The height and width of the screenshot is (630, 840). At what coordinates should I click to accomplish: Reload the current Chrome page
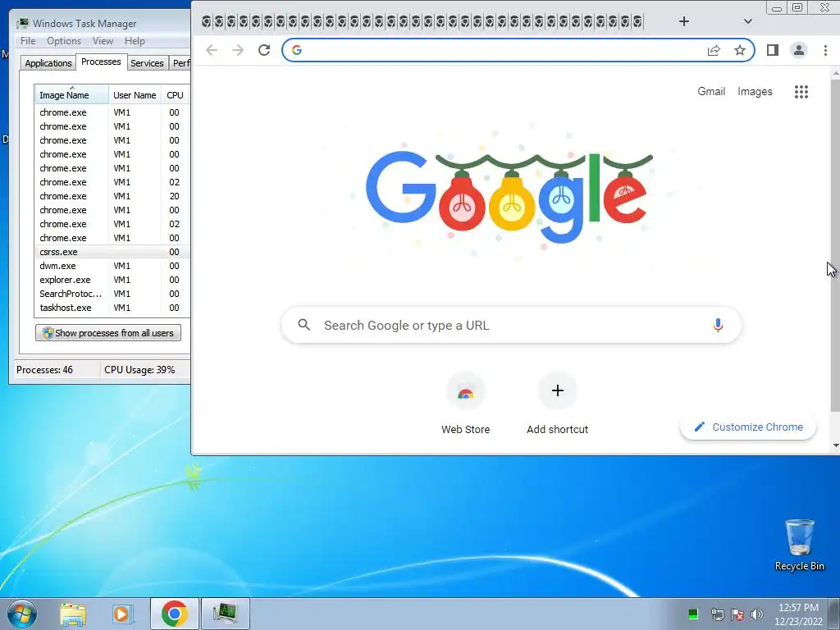tap(264, 50)
